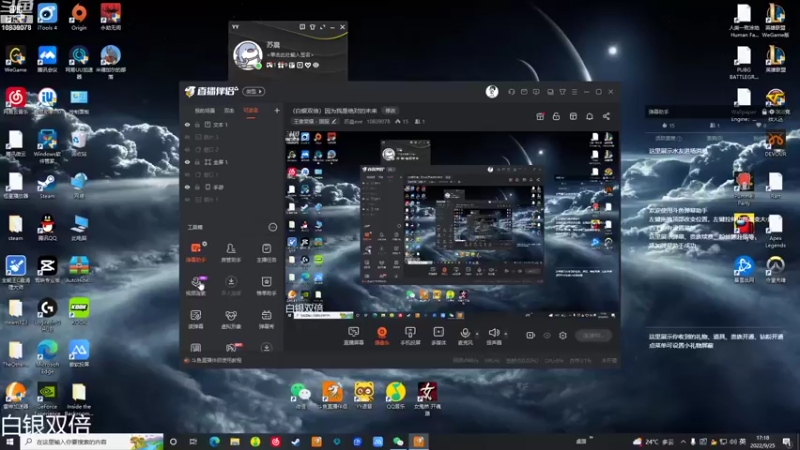Select the 手机投屏 phone mirroring source
The height and width of the screenshot is (450, 800).
[x=410, y=336]
